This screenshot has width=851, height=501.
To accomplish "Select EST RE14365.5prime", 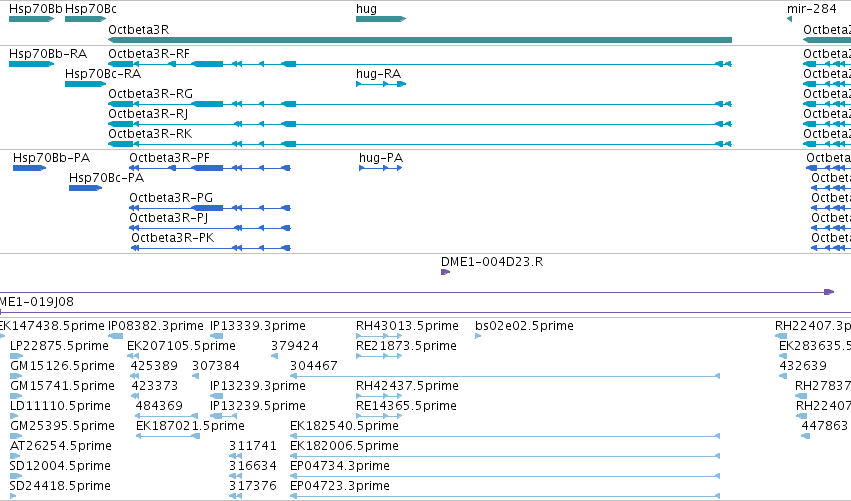I will [x=406, y=407].
